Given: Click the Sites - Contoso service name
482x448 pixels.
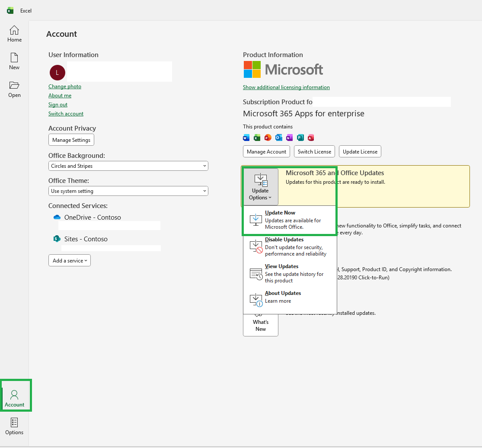Looking at the screenshot, I should coord(86,239).
